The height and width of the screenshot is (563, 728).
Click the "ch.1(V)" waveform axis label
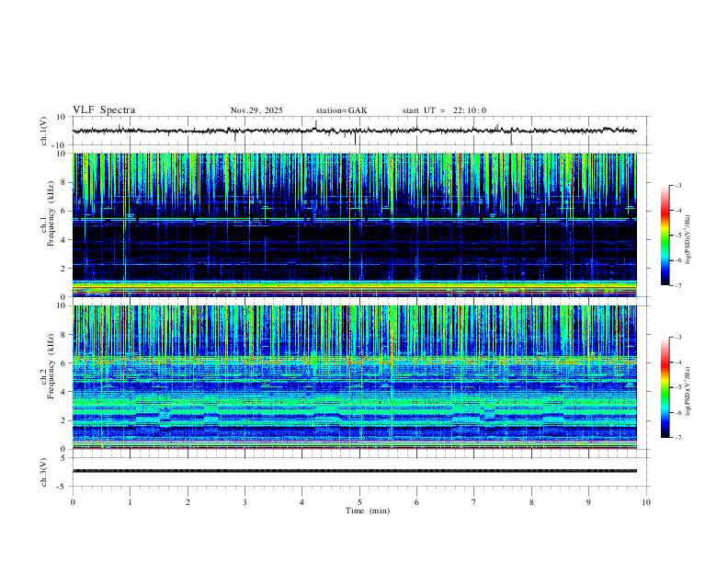[x=44, y=131]
